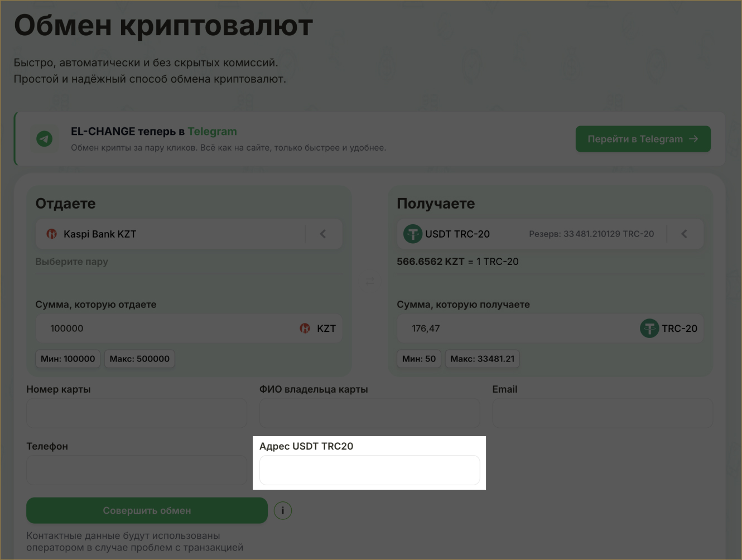The image size is (742, 560).
Task: Click the info icon beside Совершить обмен
Action: (x=283, y=510)
